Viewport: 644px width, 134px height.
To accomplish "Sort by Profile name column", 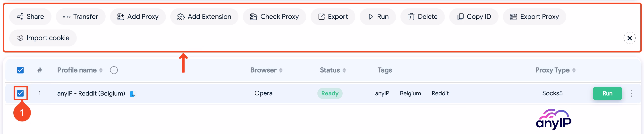I will [x=101, y=70].
